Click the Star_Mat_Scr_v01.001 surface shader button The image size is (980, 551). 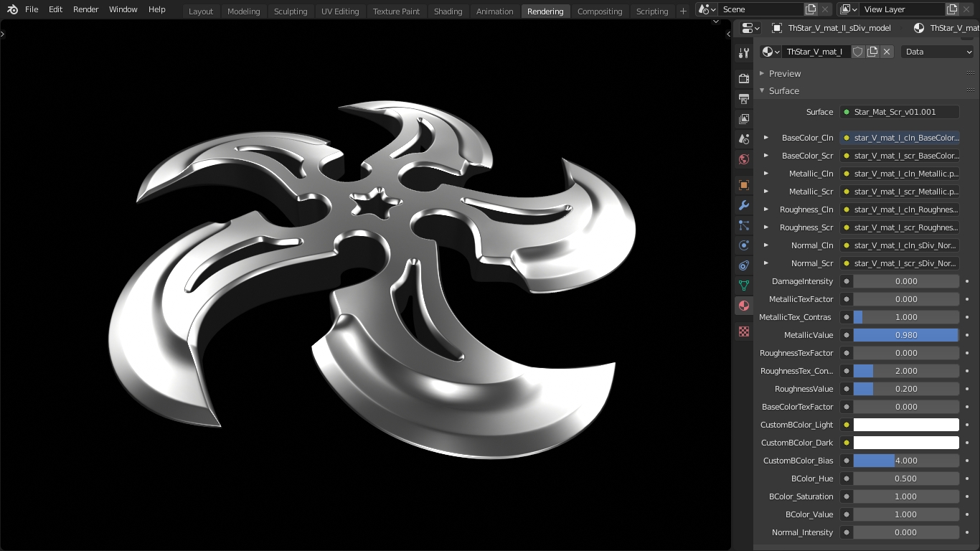point(900,112)
